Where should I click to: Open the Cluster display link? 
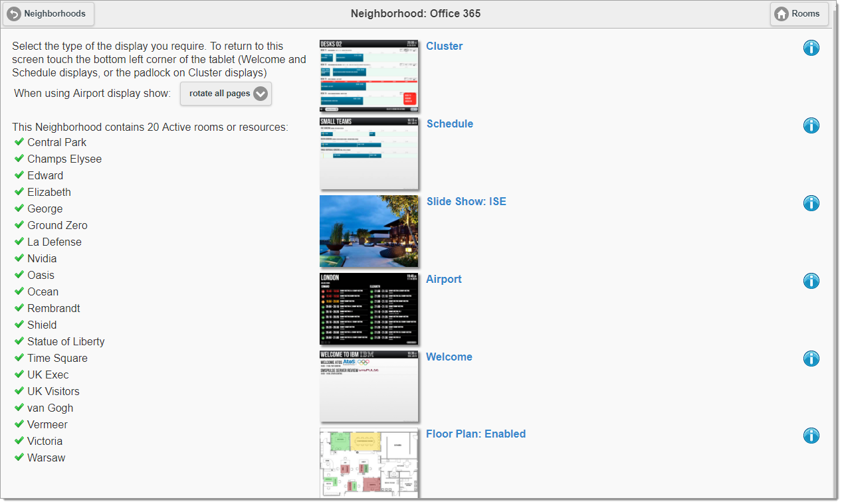pyautogui.click(x=444, y=46)
